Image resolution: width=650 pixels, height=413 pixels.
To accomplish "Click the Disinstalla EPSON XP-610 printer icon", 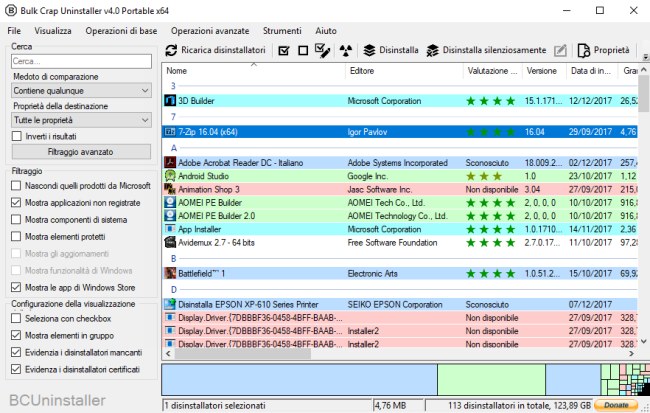I will 170,304.
